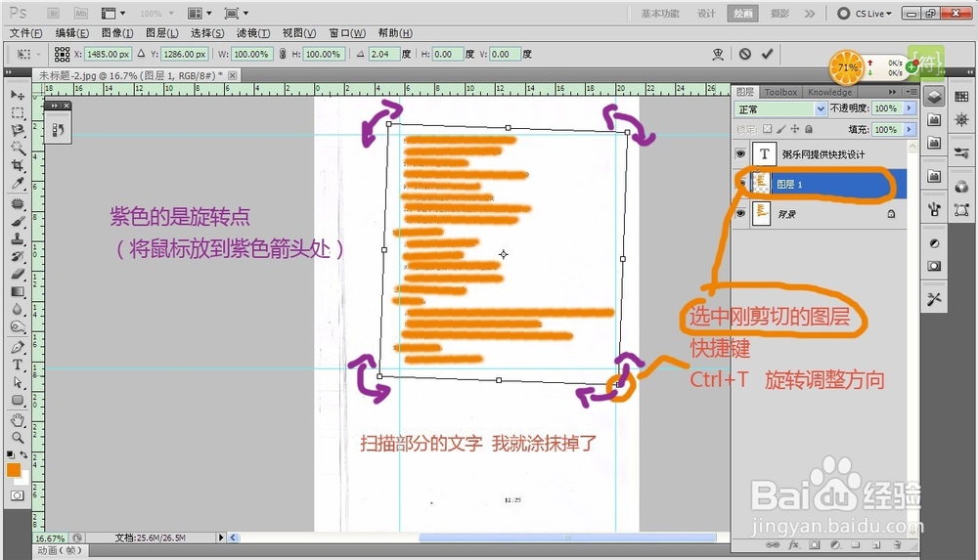Open the fill 填充 slider arrow
Viewport: 978px width, 560px height.
pos(909,129)
